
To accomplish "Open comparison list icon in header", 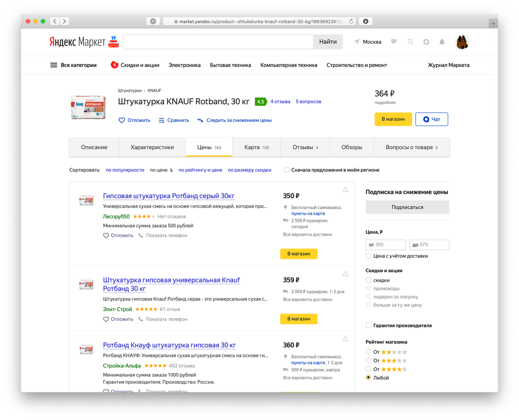I will pos(410,42).
